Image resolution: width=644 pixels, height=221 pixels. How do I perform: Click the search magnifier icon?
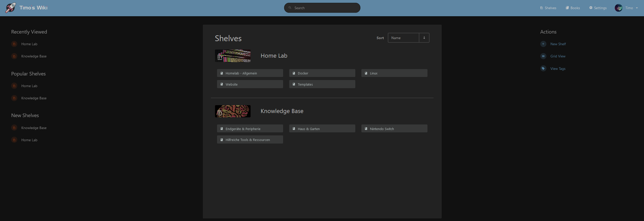click(x=290, y=8)
